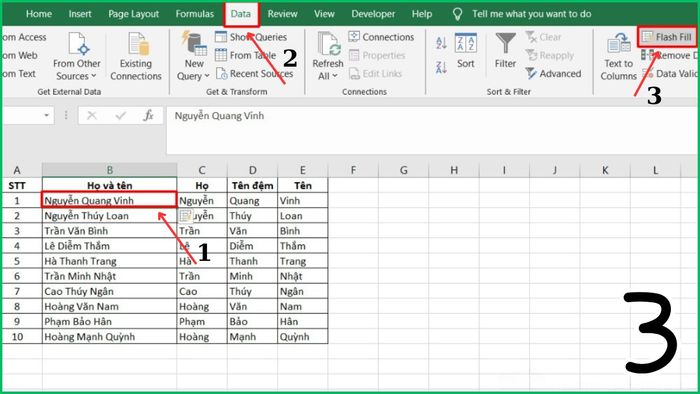This screenshot has height=394, width=700.
Task: Select cell Diễm in column D
Action: tap(252, 246)
